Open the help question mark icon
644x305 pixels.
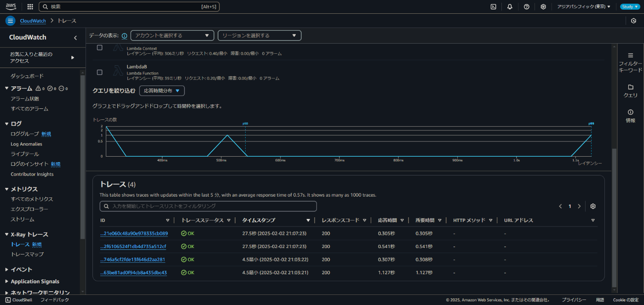pyautogui.click(x=527, y=7)
